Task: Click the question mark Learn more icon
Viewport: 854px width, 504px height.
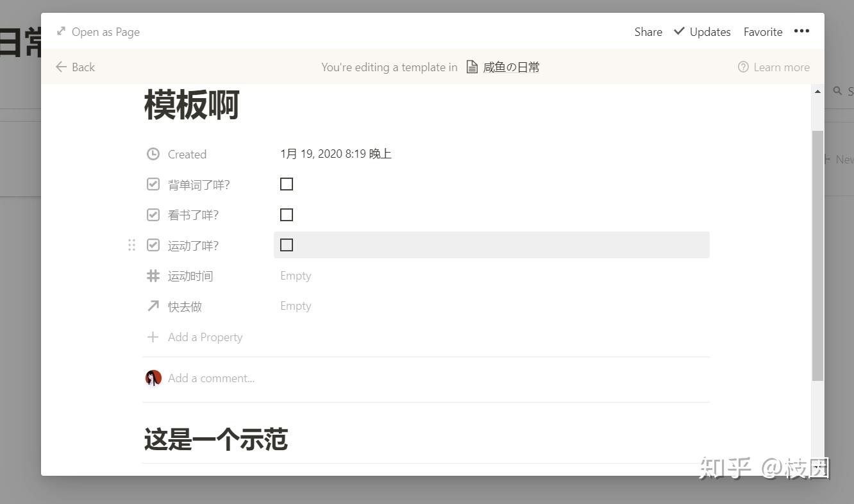Action: pyautogui.click(x=742, y=67)
